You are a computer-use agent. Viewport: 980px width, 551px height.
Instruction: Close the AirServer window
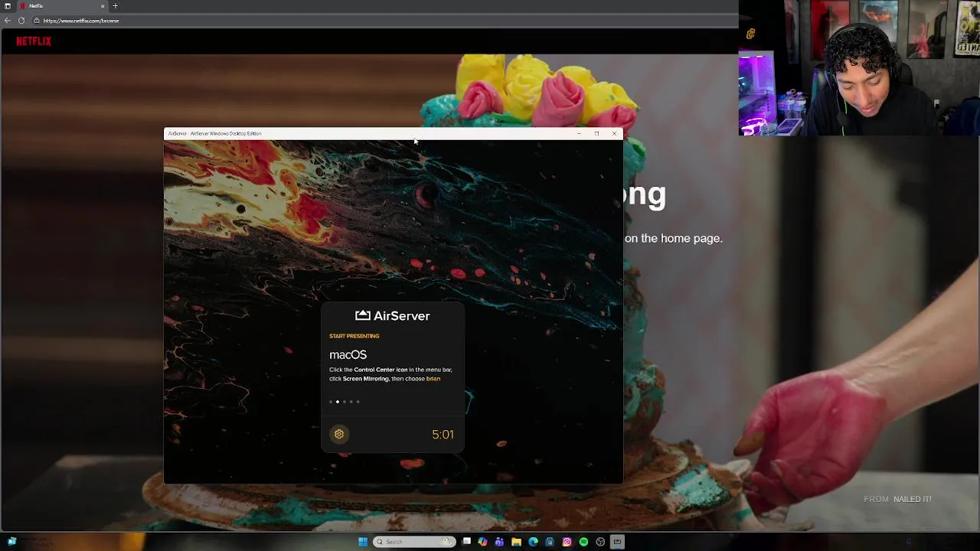pyautogui.click(x=614, y=133)
